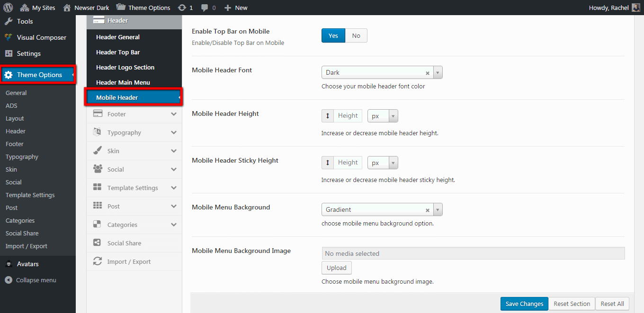This screenshot has width=644, height=313.
Task: Open the Mobile Header Height unit selector
Action: [383, 116]
